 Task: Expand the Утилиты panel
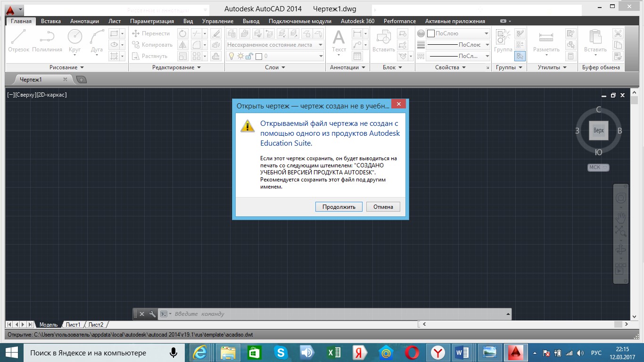(552, 67)
